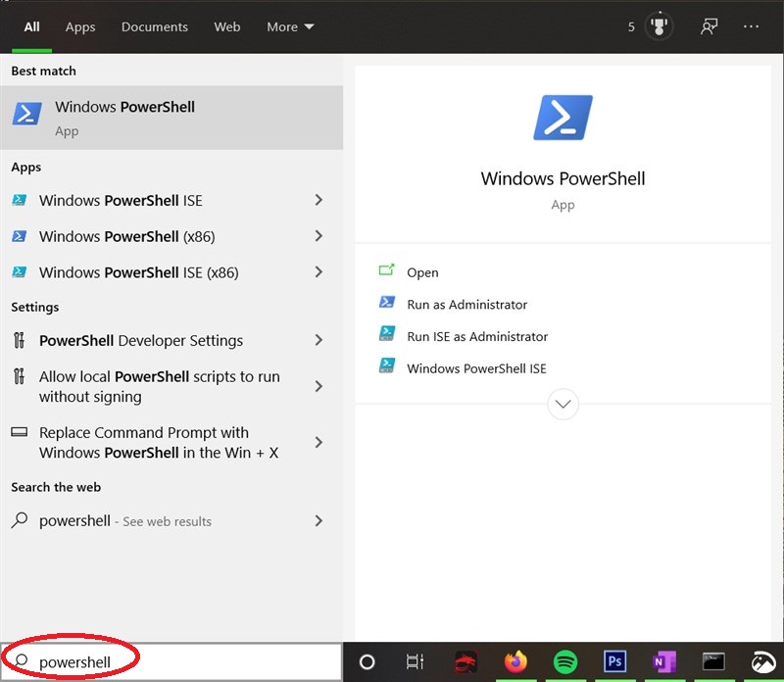Image resolution: width=784 pixels, height=682 pixels.
Task: Switch to the Documents tab
Action: click(157, 27)
